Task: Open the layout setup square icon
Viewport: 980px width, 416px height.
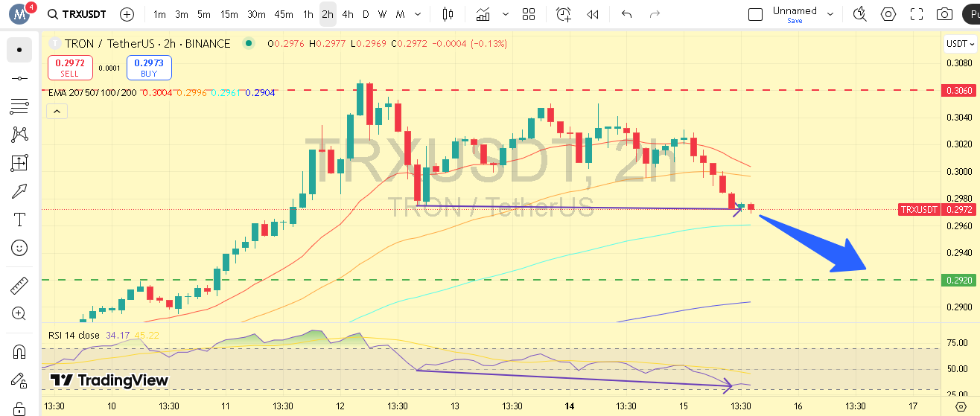Action: click(x=755, y=14)
